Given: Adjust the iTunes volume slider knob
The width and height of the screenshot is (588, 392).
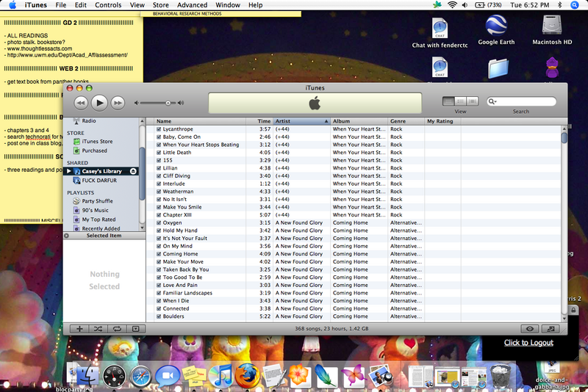Looking at the screenshot, I should coord(168,103).
